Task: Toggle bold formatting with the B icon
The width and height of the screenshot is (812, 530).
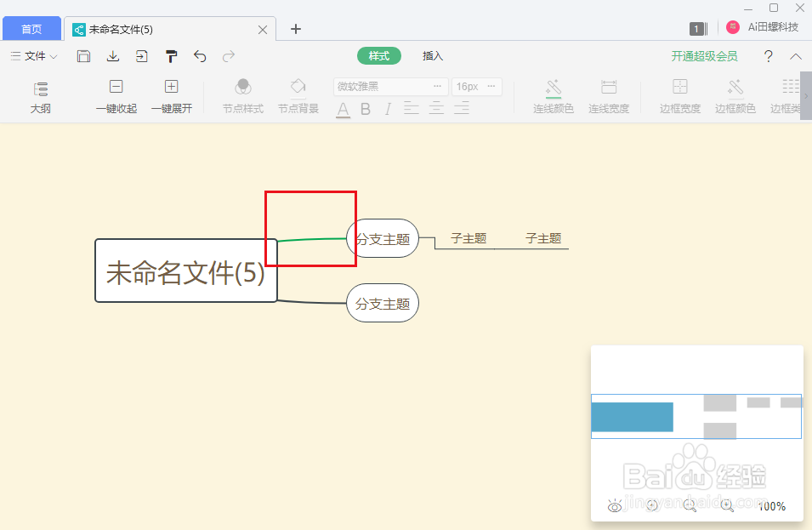Action: pos(366,109)
